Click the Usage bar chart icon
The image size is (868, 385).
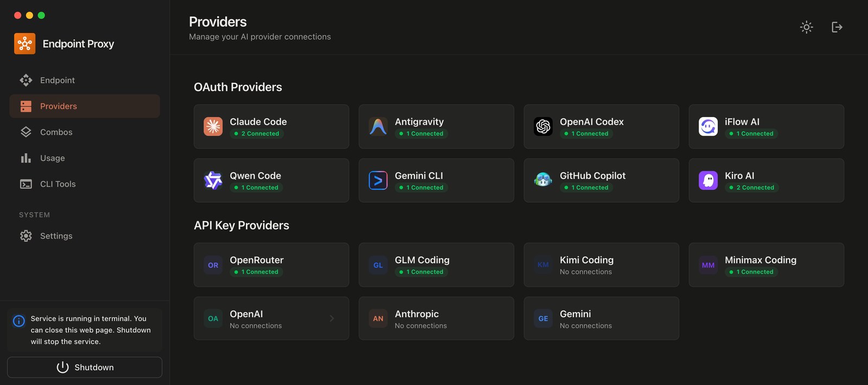(26, 158)
